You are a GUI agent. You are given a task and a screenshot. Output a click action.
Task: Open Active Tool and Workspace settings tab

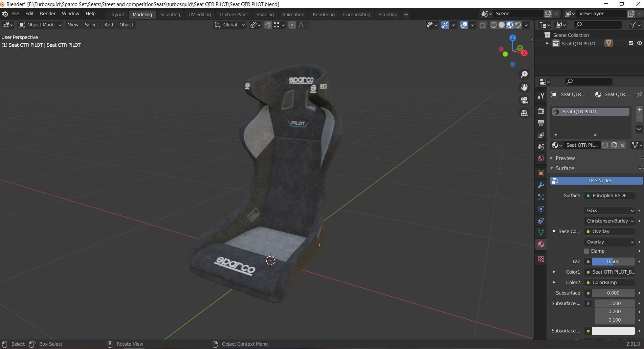point(541,96)
